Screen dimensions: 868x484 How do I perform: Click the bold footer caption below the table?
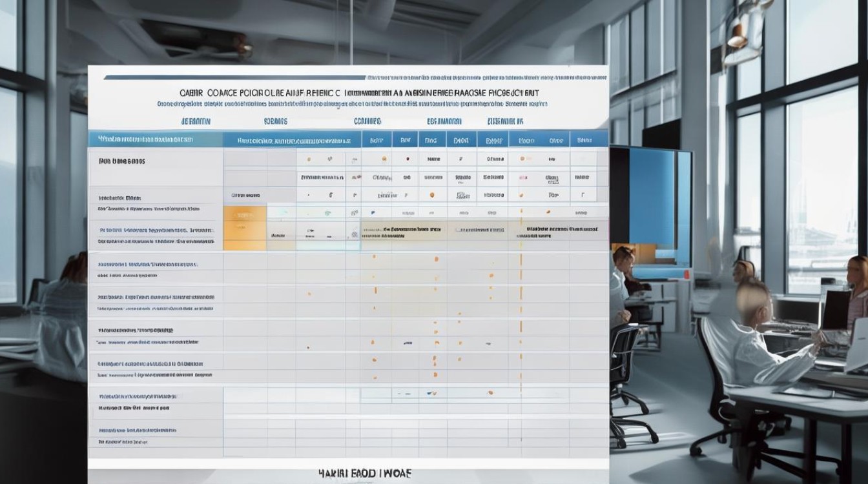pos(365,474)
